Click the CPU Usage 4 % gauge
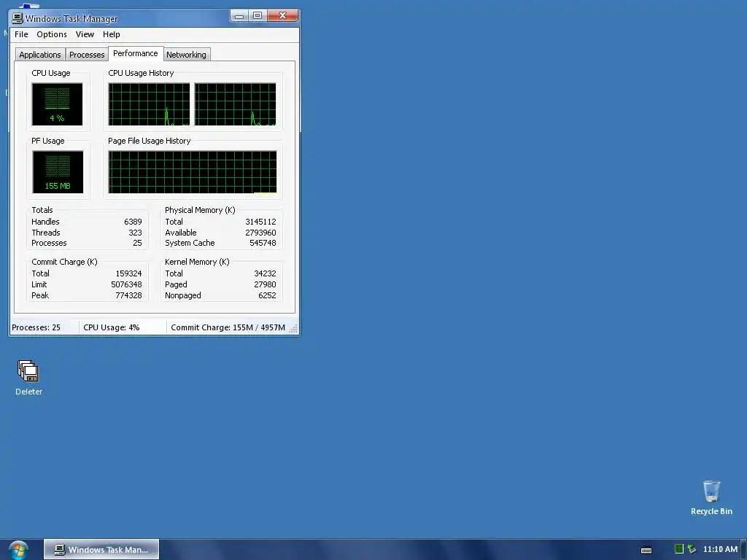The image size is (747, 560). [x=57, y=104]
